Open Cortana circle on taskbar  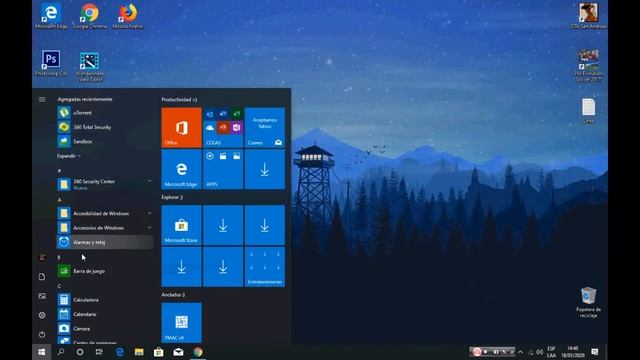(80, 352)
